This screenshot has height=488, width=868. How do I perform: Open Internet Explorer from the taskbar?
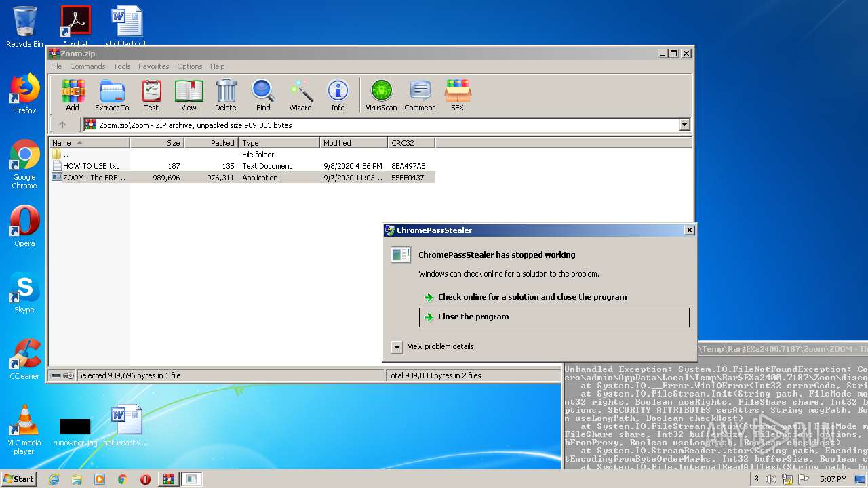(54, 479)
